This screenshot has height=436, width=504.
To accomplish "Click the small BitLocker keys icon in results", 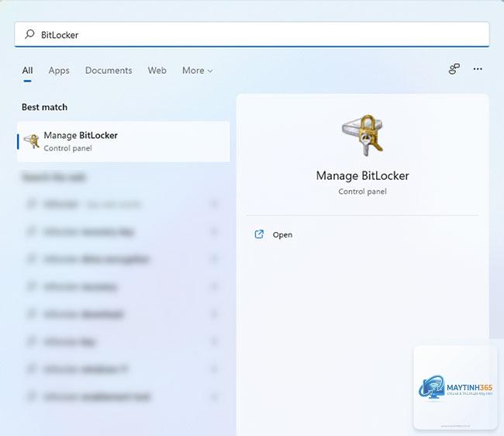I will click(x=32, y=141).
